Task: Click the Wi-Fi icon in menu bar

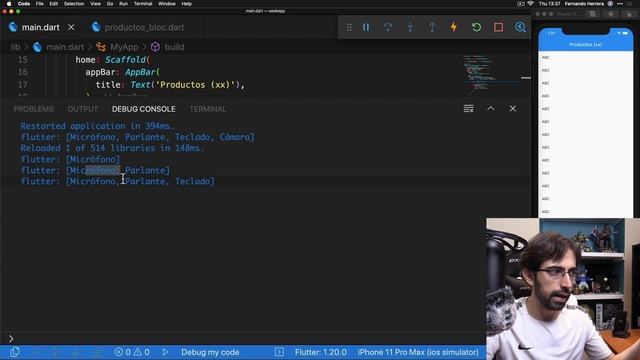Action: 530,4
